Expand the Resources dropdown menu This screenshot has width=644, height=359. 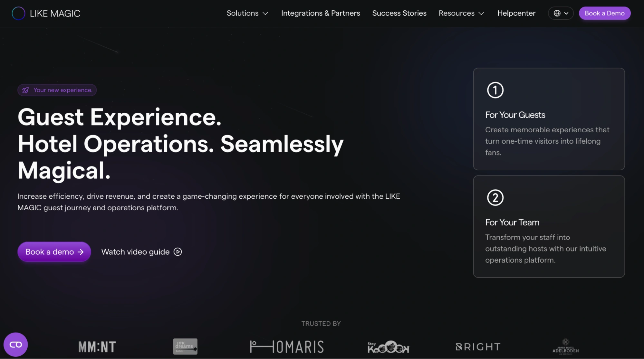coord(461,13)
